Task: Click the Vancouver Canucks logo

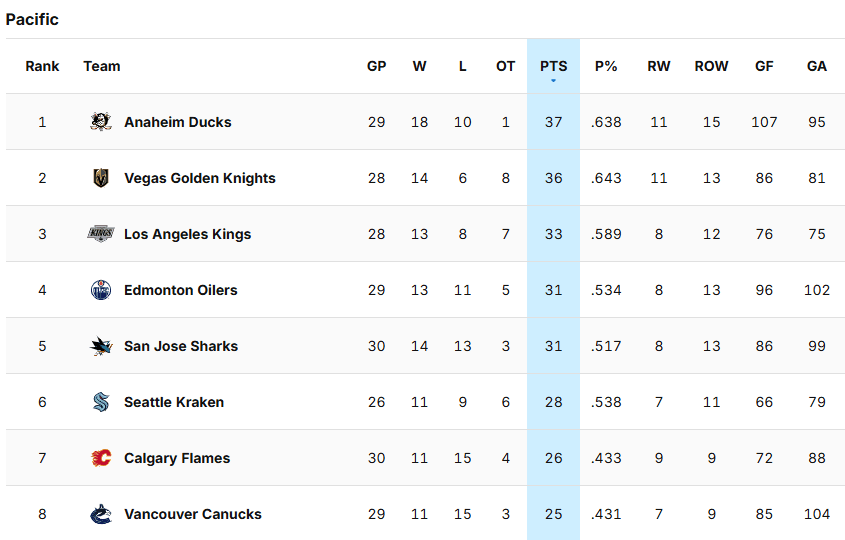Action: click(x=100, y=514)
